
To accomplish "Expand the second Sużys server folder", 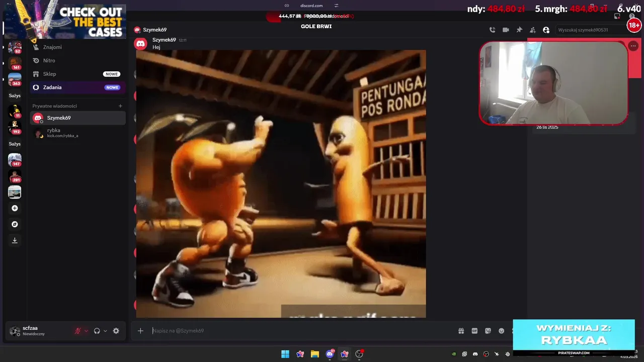I will (15, 144).
